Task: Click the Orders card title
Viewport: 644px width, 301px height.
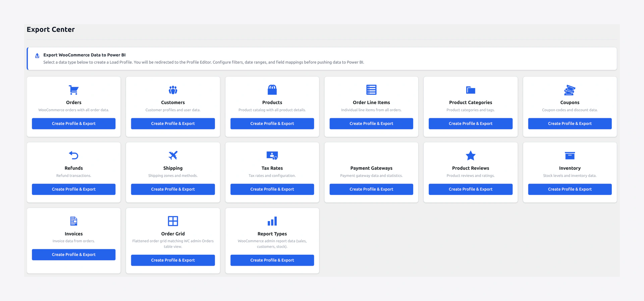Action: pyautogui.click(x=73, y=102)
